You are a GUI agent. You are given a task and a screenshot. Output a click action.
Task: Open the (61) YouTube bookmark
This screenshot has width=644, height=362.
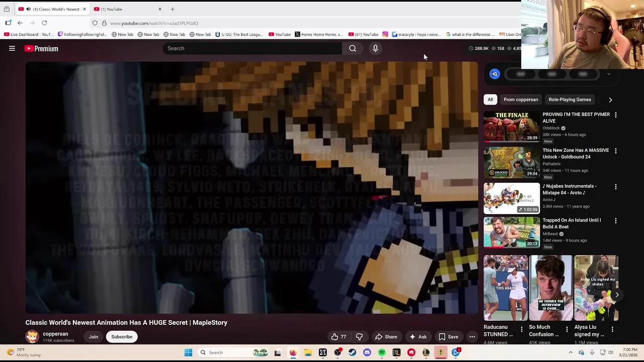[x=363, y=34]
